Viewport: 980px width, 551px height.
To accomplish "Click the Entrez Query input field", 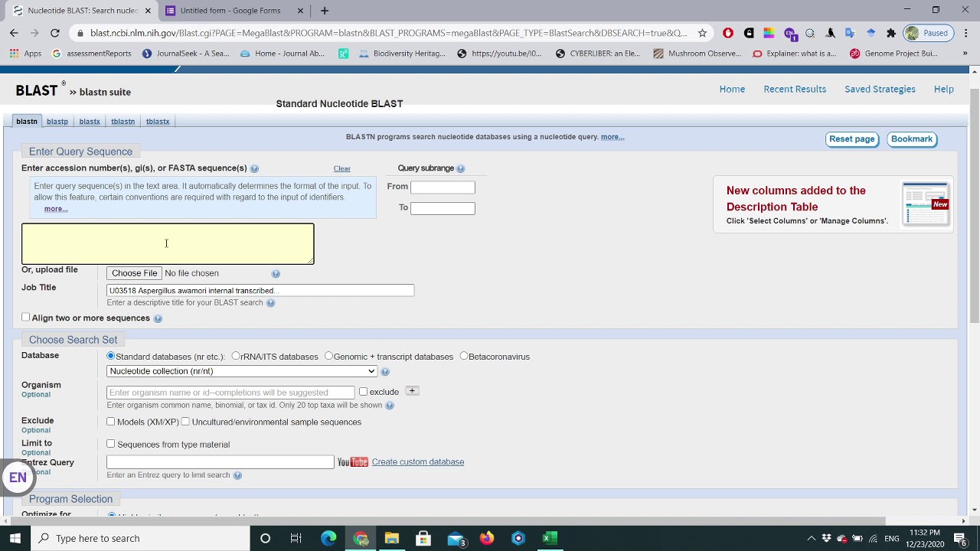I will click(220, 462).
